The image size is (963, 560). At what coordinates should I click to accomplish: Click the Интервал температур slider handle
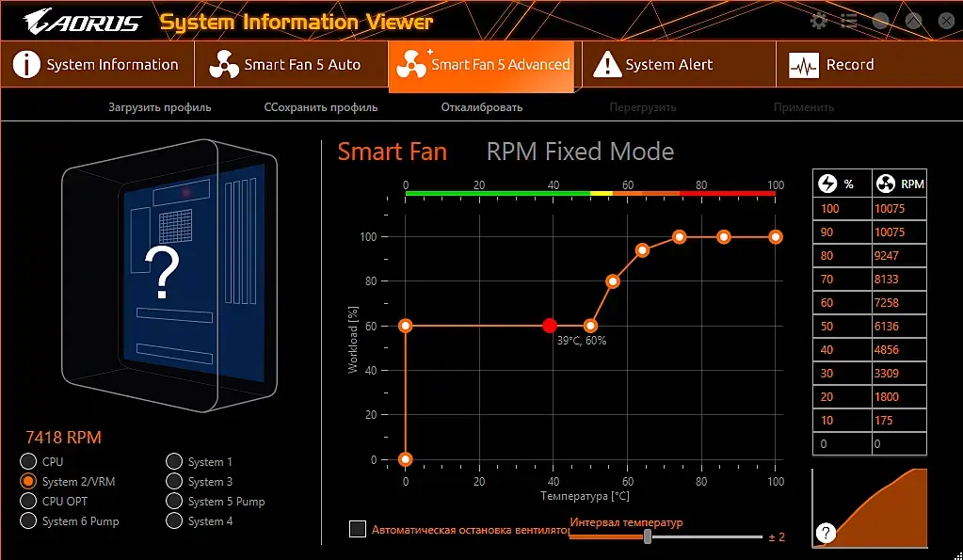(x=648, y=536)
